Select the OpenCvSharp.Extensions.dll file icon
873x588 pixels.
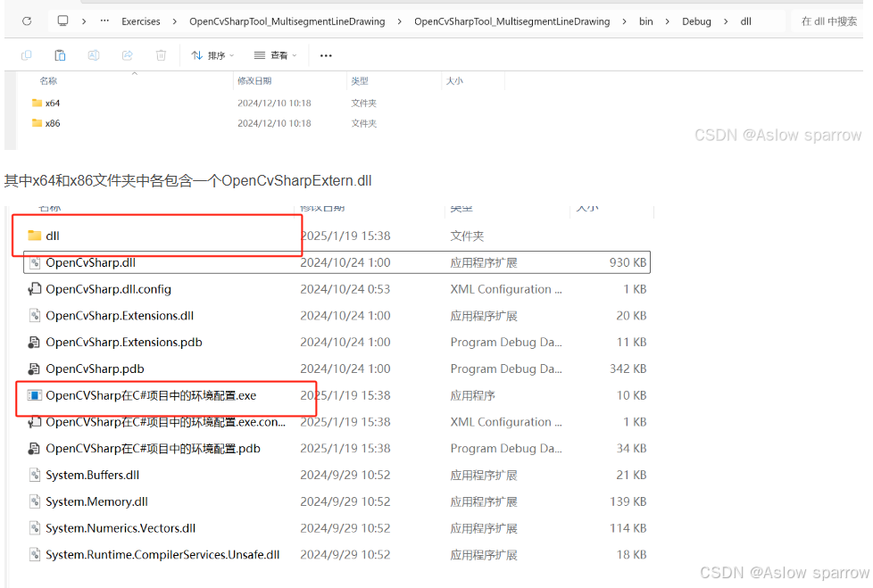pos(35,316)
